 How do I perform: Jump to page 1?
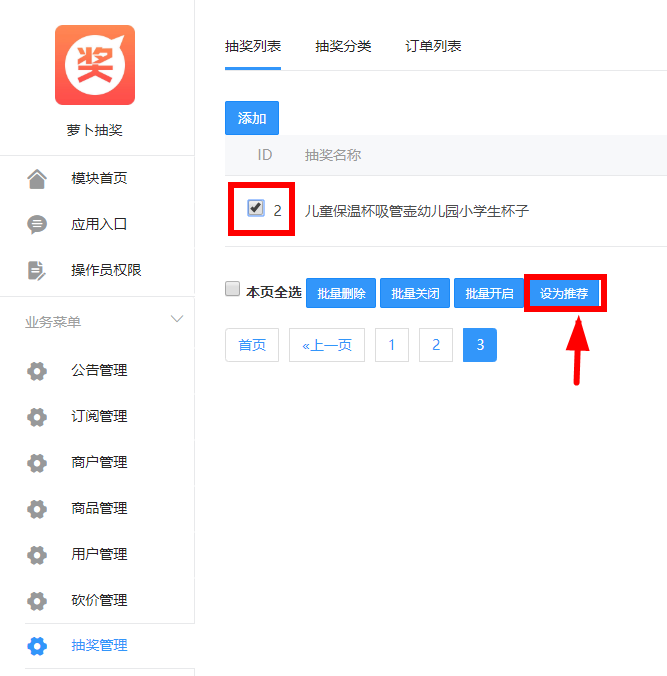point(392,345)
